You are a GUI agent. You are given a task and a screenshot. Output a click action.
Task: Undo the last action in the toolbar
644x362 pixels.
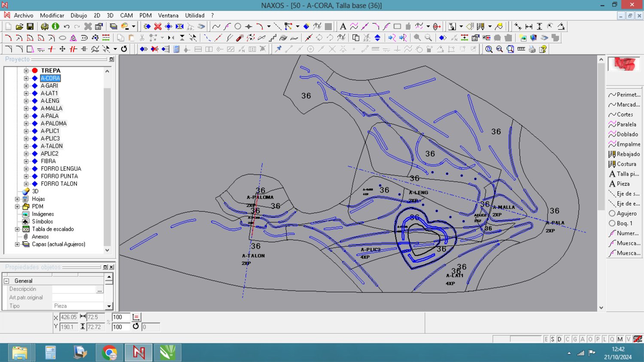[x=67, y=27]
